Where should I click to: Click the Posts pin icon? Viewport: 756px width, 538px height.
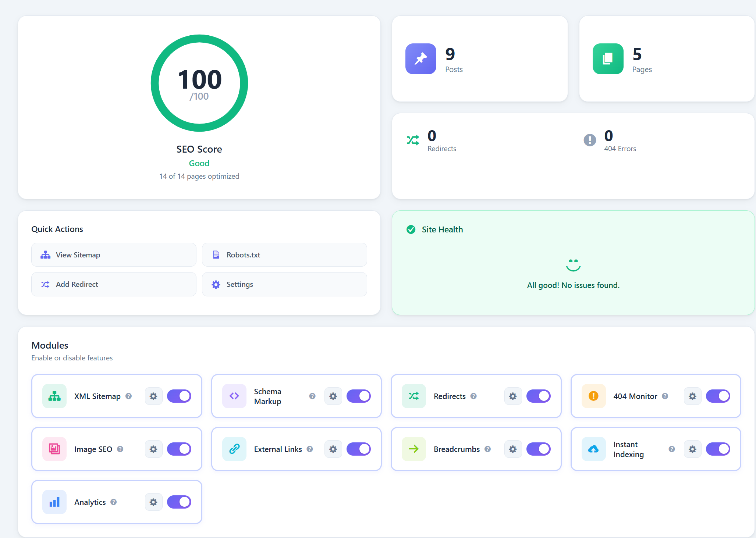[x=420, y=59]
